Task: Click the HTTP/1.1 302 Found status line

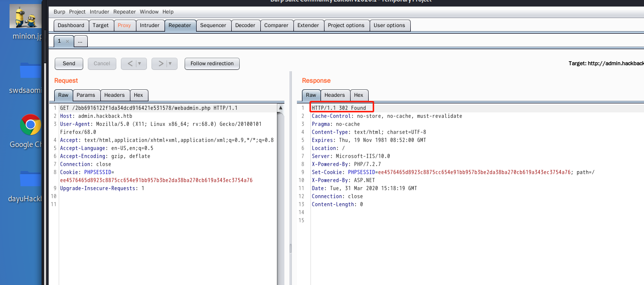Action: (x=339, y=108)
